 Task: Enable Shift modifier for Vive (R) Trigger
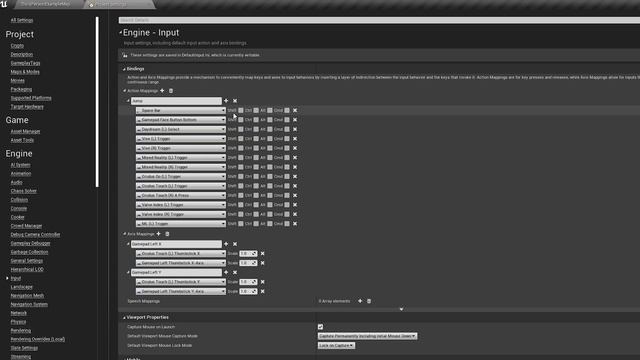(240, 148)
